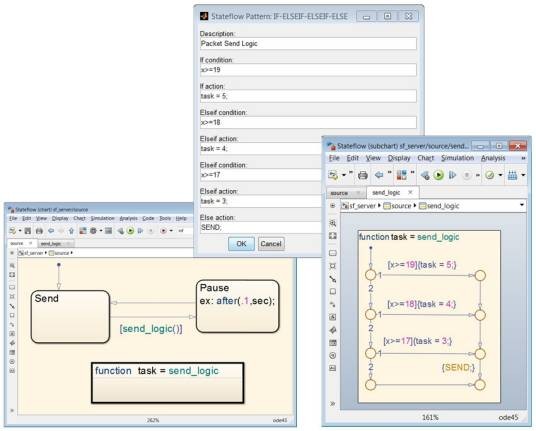Select the Junction tool in the subchart palette
The height and width of the screenshot is (431, 536).
click(x=333, y=266)
